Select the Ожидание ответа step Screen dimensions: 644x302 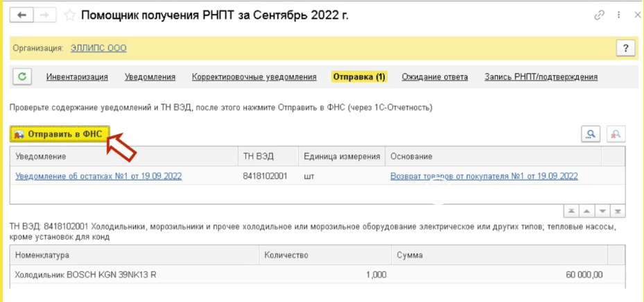(435, 77)
